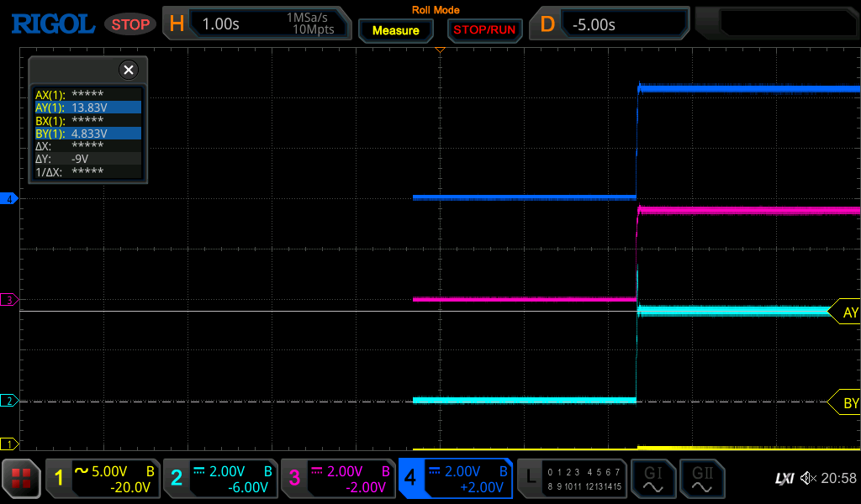Screen dimensions: 861x504
Task: Tap channel 3 DC coupling icon
Action: tap(317, 470)
